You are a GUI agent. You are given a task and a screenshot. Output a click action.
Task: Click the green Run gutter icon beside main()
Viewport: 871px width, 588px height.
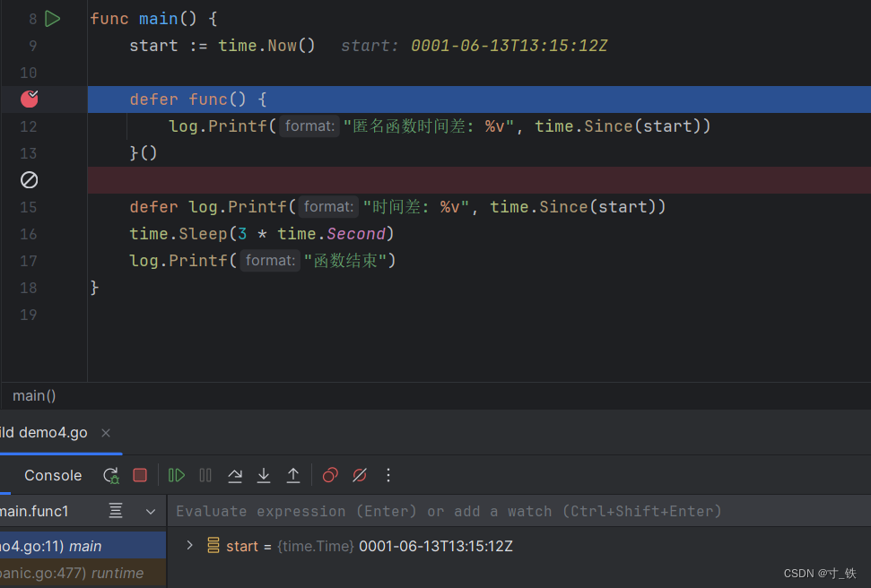click(x=52, y=19)
